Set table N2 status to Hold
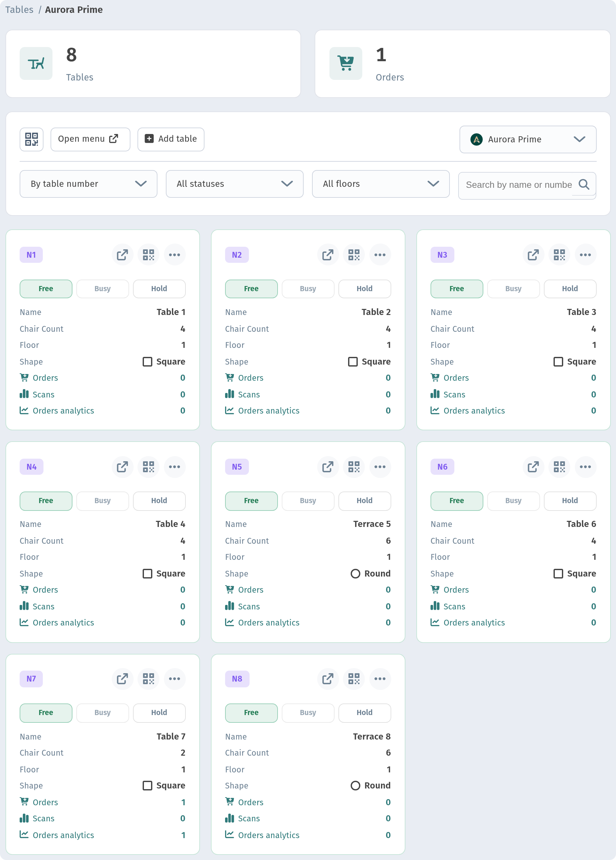Screen dimensions: 616x860 364,289
